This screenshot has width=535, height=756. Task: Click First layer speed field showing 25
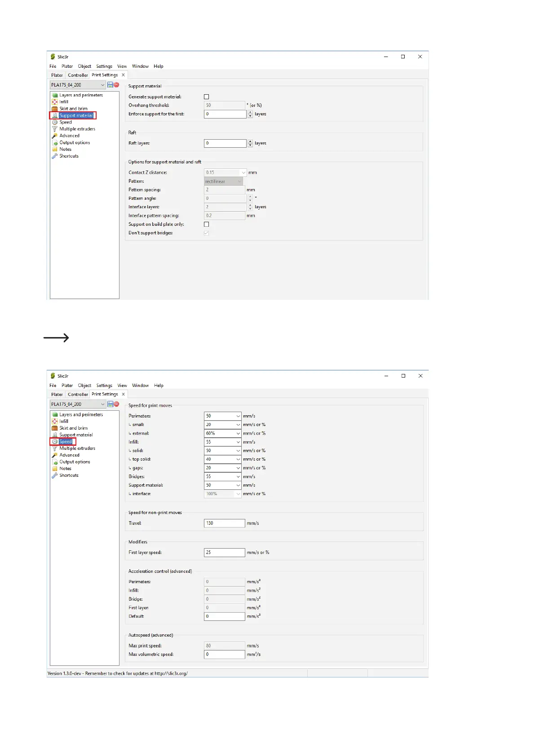tap(225, 553)
